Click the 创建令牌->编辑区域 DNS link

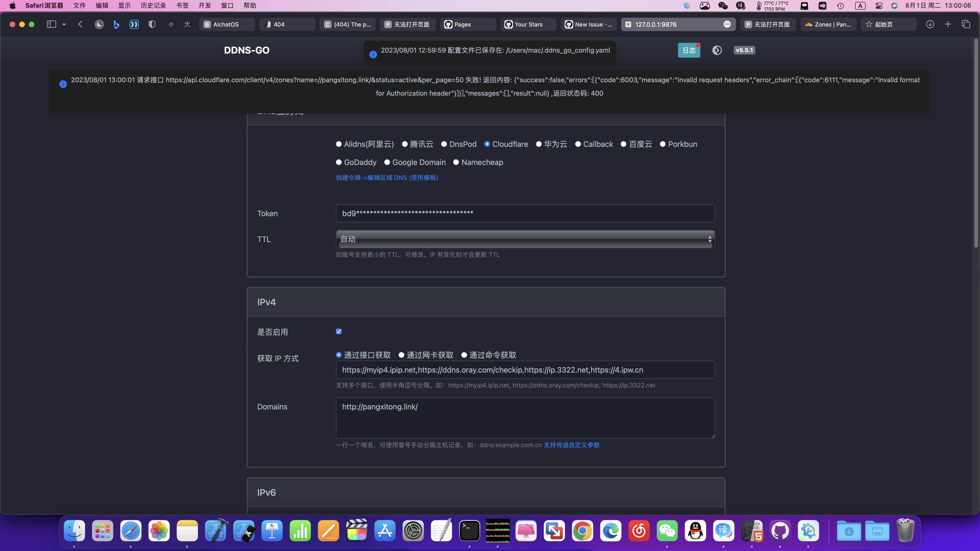coord(387,177)
